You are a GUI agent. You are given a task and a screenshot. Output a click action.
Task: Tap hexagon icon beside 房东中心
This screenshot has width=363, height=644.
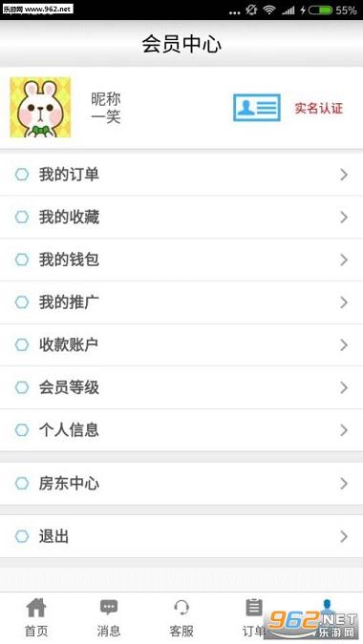22,484
